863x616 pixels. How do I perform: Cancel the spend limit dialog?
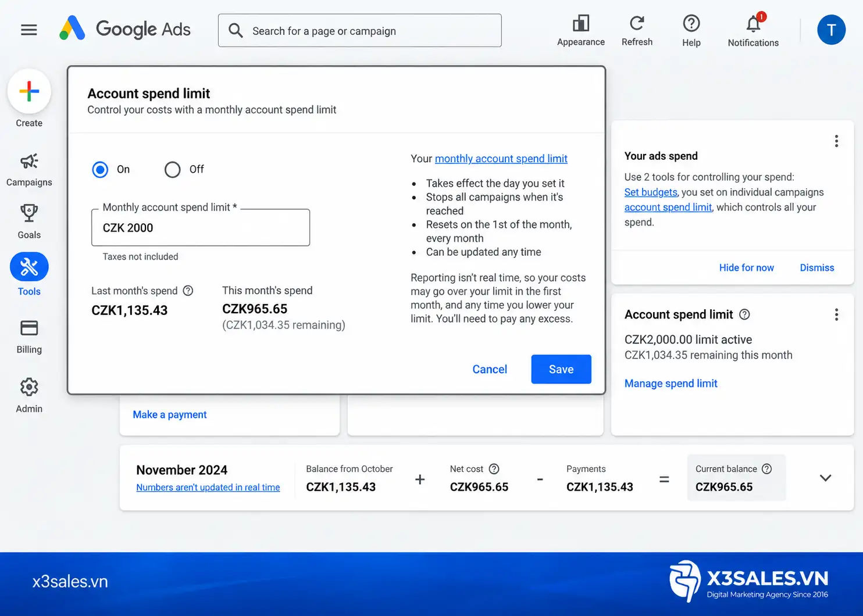(x=490, y=369)
